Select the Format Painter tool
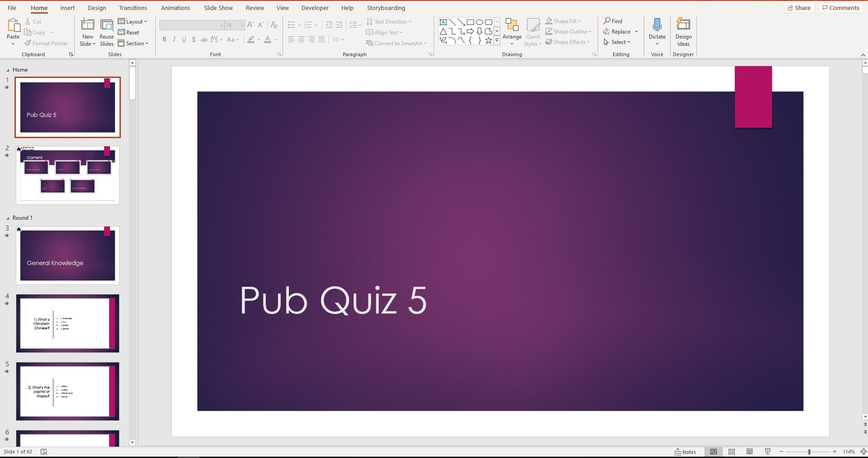Image resolution: width=868 pixels, height=458 pixels. [x=47, y=43]
